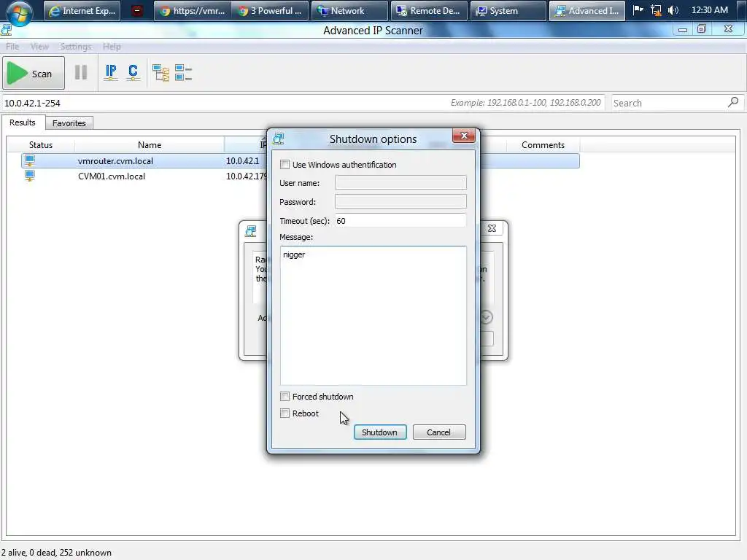This screenshot has height=560, width=747.
Task: Click the Shutdown options dialog title icon
Action: point(279,139)
